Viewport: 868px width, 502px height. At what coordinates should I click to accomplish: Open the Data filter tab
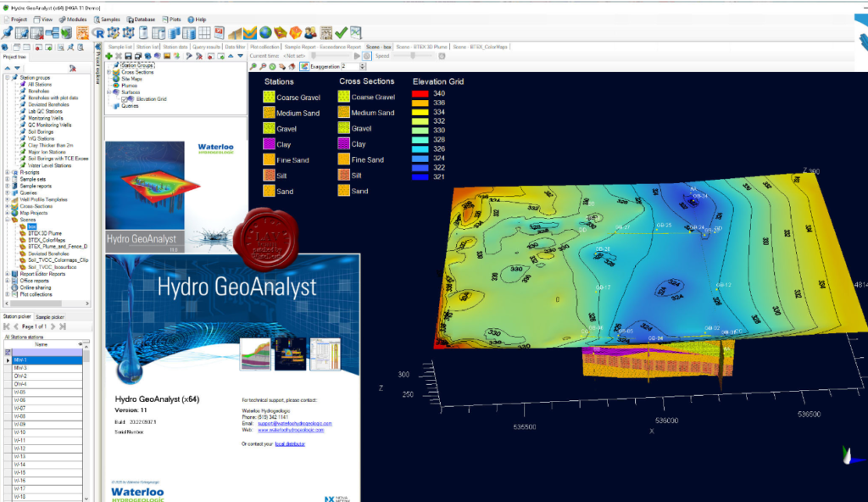tap(235, 47)
